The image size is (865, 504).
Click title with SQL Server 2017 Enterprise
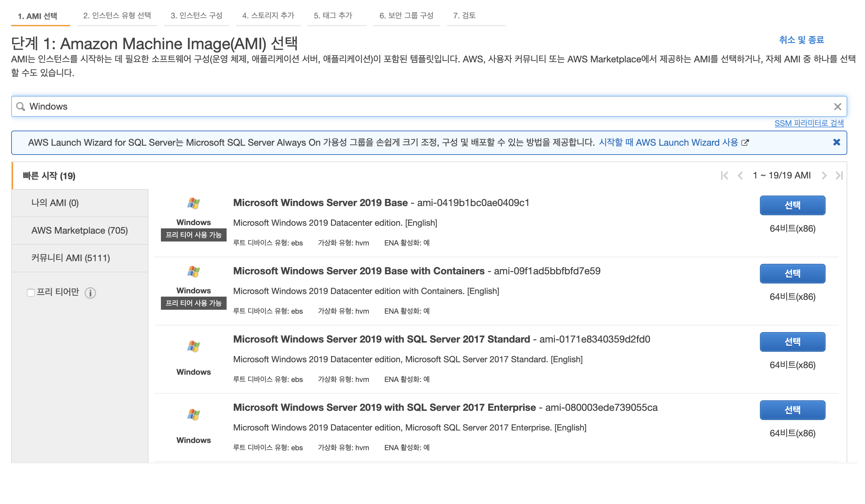[x=385, y=407]
